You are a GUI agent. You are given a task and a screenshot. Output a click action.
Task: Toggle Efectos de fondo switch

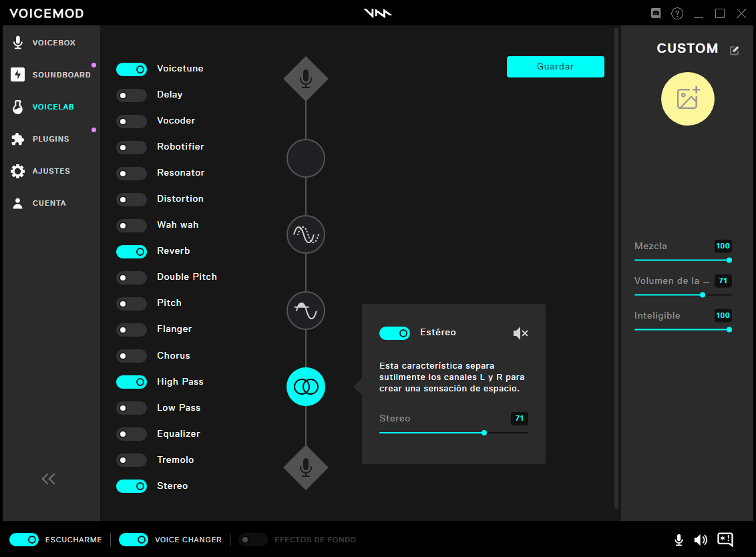tap(253, 540)
